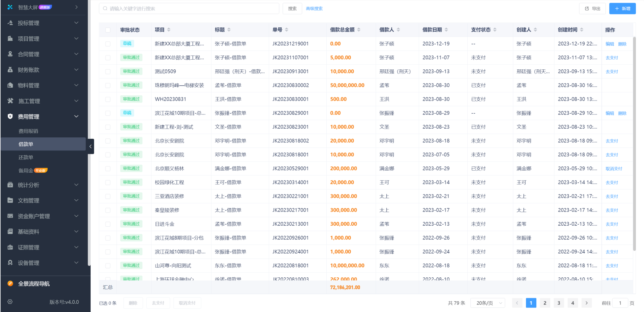
Task: Click the keyword search input field
Action: click(189, 8)
